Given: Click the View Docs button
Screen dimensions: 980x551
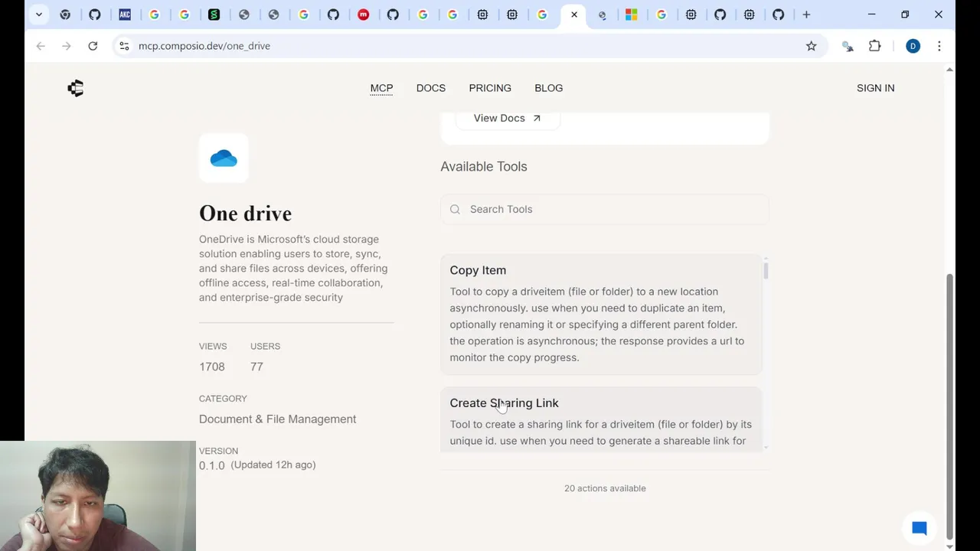Looking at the screenshot, I should [x=508, y=118].
